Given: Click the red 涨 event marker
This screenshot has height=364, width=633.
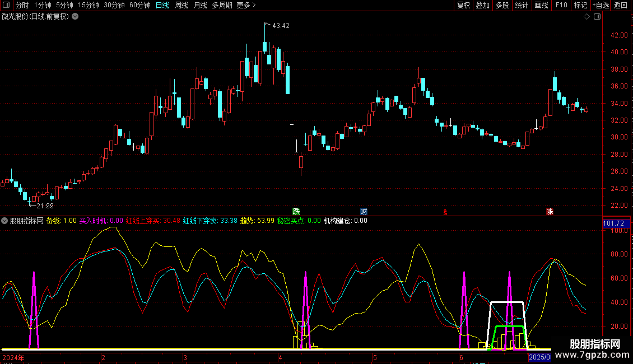Looking at the screenshot, I should click(550, 212).
